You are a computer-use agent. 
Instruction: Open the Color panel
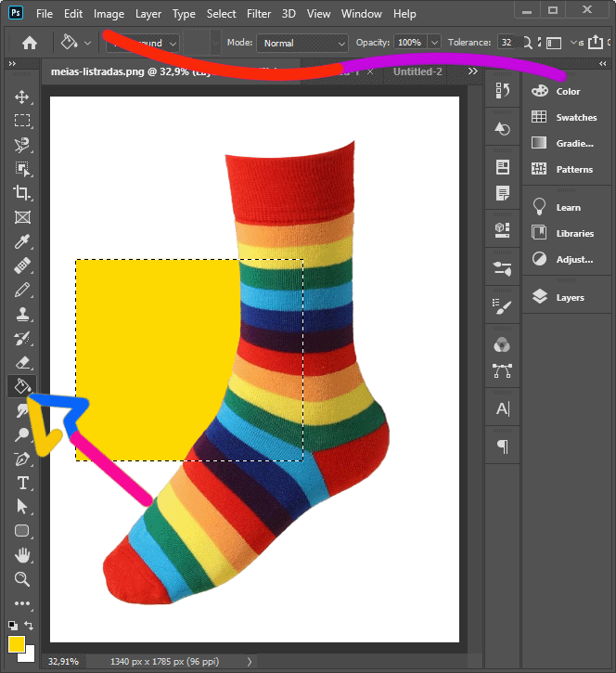pyautogui.click(x=567, y=91)
